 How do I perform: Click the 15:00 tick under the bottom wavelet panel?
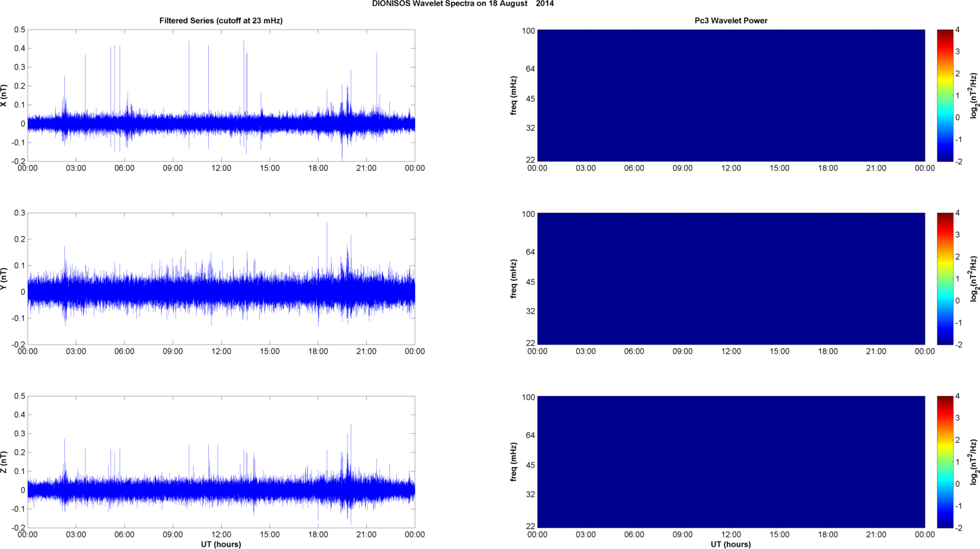coord(780,535)
